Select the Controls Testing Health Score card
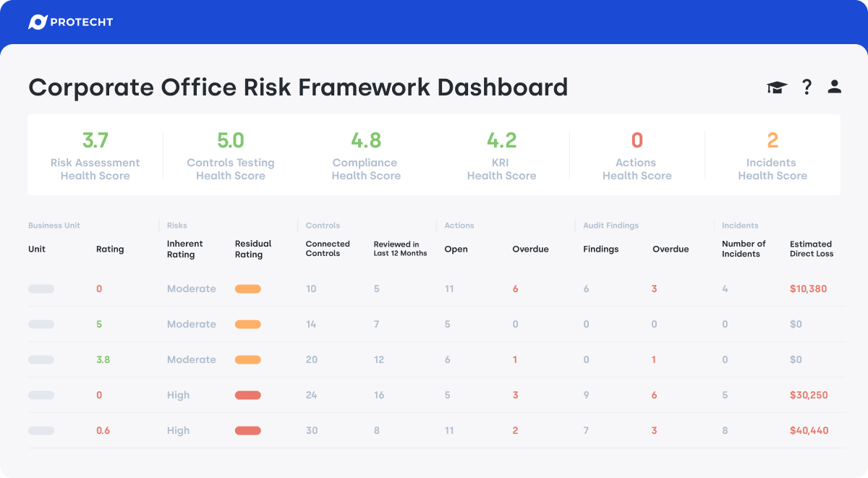This screenshot has height=478, width=868. (x=231, y=155)
